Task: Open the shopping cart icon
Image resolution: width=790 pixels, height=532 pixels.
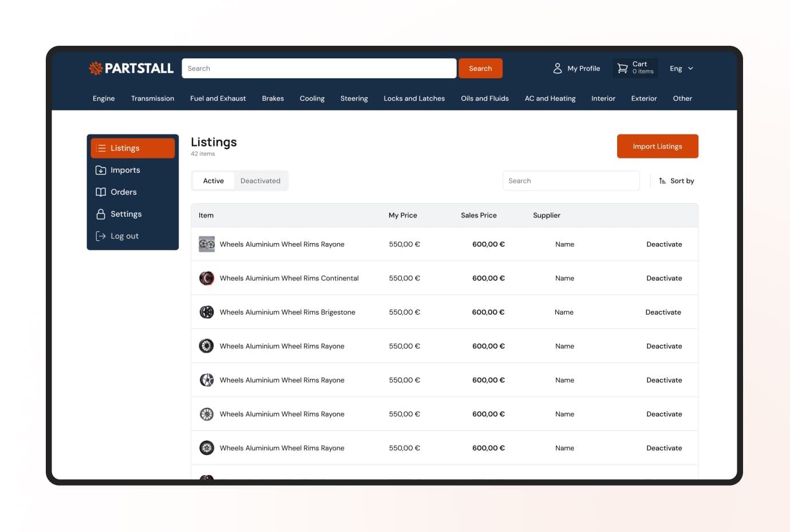Action: pyautogui.click(x=622, y=69)
